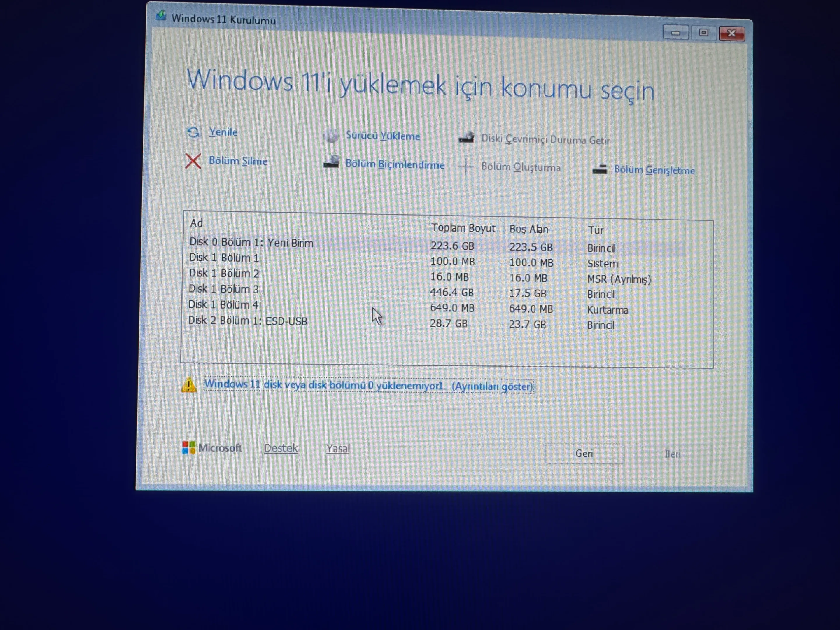The image size is (840, 630).
Task: Click the red X Bölüm Silme icon
Action: [193, 161]
